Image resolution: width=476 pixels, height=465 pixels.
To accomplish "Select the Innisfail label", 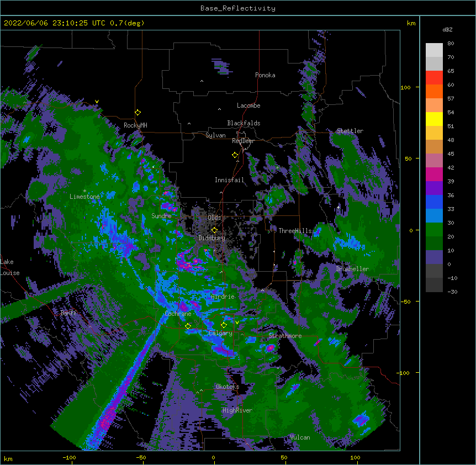I will 229,180.
